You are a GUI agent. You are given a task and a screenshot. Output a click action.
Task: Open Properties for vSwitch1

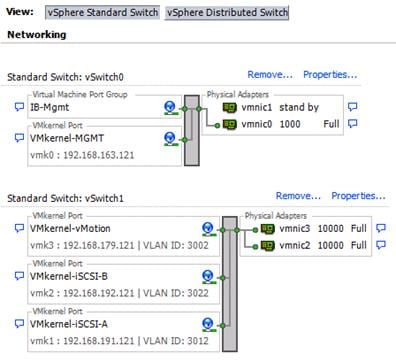[x=358, y=196]
